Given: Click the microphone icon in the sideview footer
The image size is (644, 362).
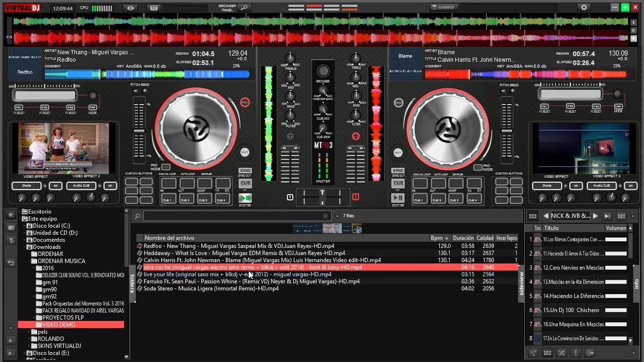Looking at the screenshot, I should pos(576,353).
